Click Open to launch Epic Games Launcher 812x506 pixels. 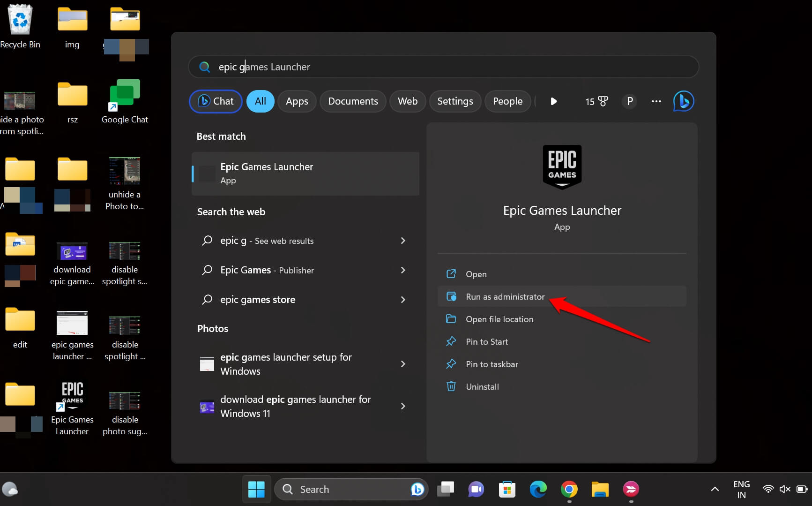[x=476, y=274]
